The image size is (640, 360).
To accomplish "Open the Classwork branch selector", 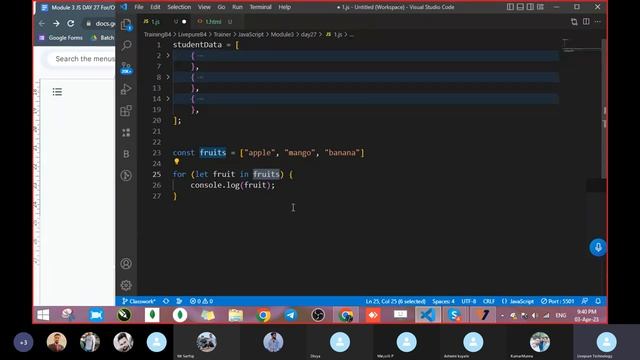I will 139,301.
